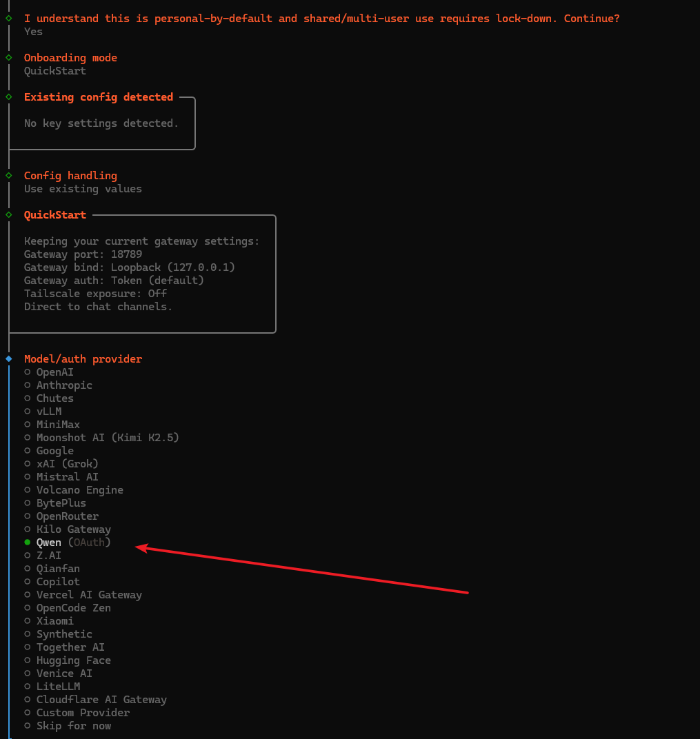
Task: Select Google as the provider
Action: click(x=49, y=451)
